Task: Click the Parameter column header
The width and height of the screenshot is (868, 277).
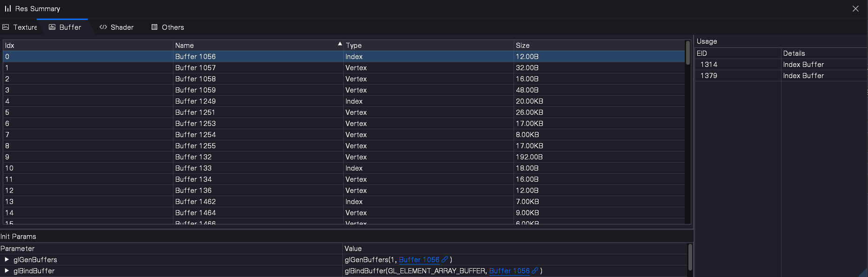Action: click(x=171, y=249)
